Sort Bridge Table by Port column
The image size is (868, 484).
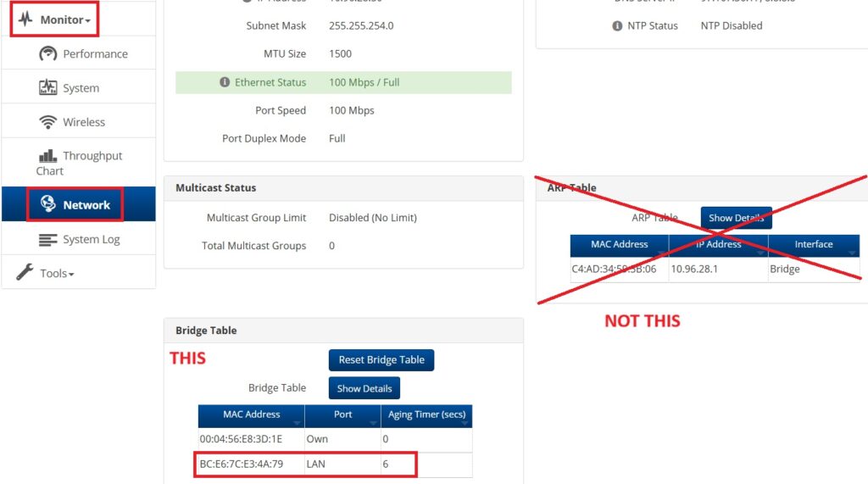(342, 415)
